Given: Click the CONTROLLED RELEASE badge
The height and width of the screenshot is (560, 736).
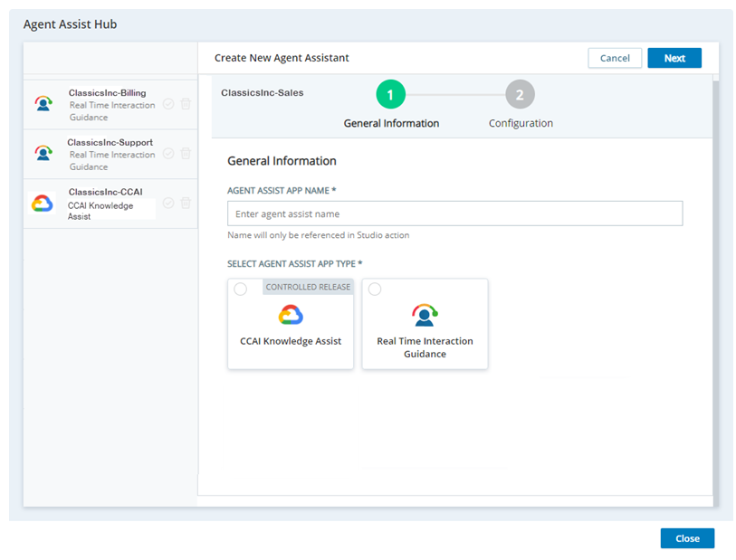Looking at the screenshot, I should (x=308, y=287).
